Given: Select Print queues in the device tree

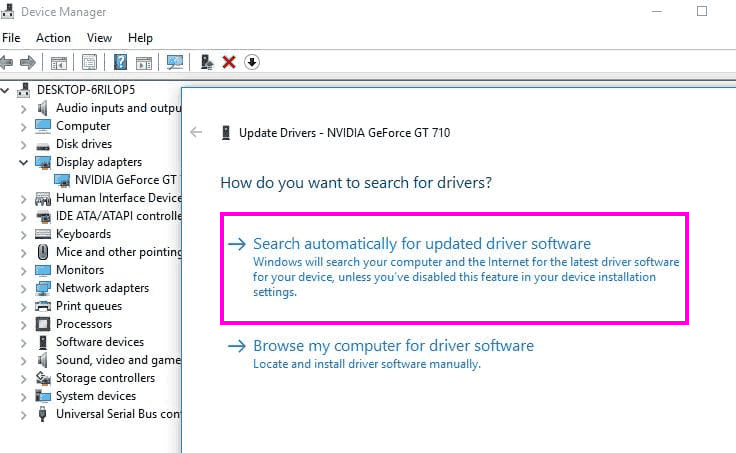Looking at the screenshot, I should [x=89, y=306].
